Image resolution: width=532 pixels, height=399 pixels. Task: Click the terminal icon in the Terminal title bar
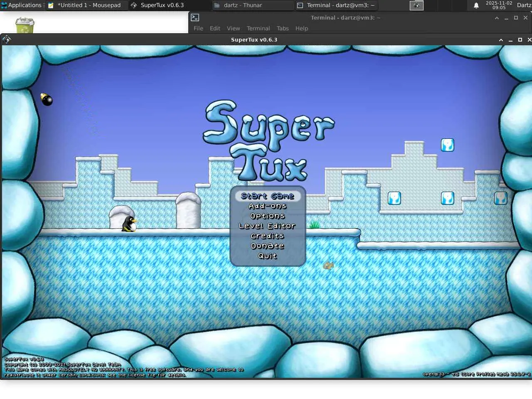coord(195,17)
